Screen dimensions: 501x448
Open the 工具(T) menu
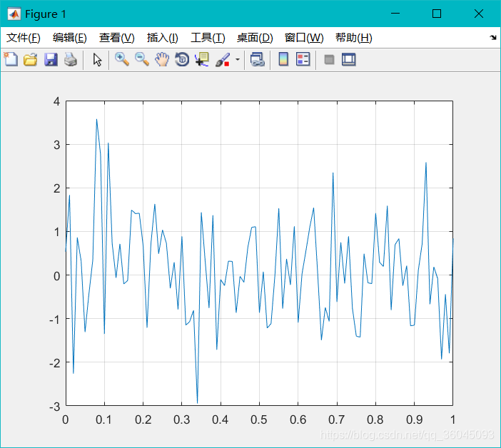click(208, 38)
